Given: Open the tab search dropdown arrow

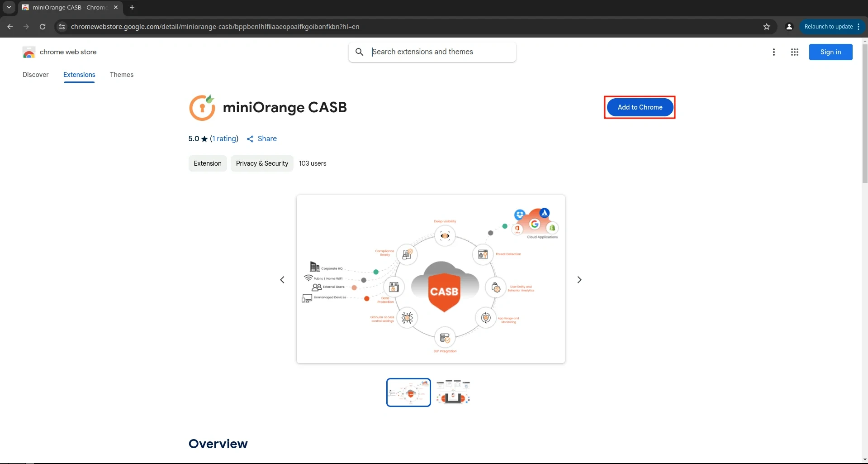Looking at the screenshot, I should [9, 7].
